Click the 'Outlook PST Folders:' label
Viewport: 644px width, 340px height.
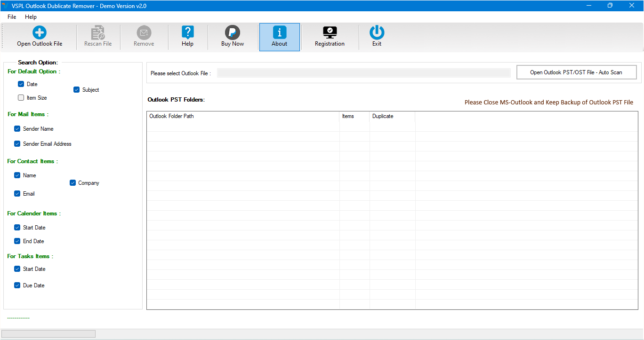coord(176,100)
